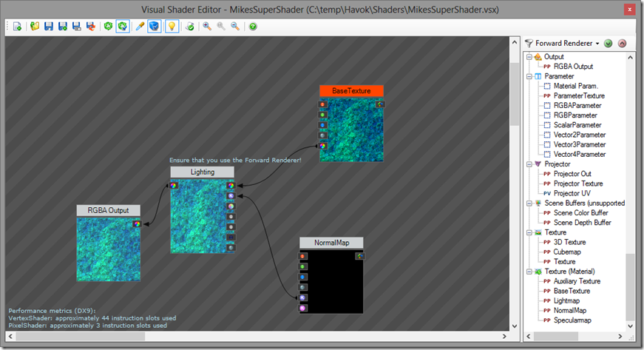Click the red BaseTexture node header

pyautogui.click(x=351, y=90)
